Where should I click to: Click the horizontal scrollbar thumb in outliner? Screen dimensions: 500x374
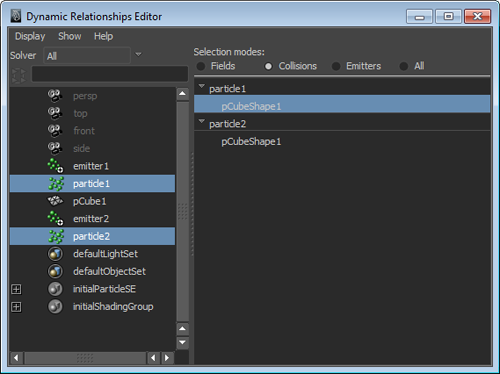click(x=85, y=358)
